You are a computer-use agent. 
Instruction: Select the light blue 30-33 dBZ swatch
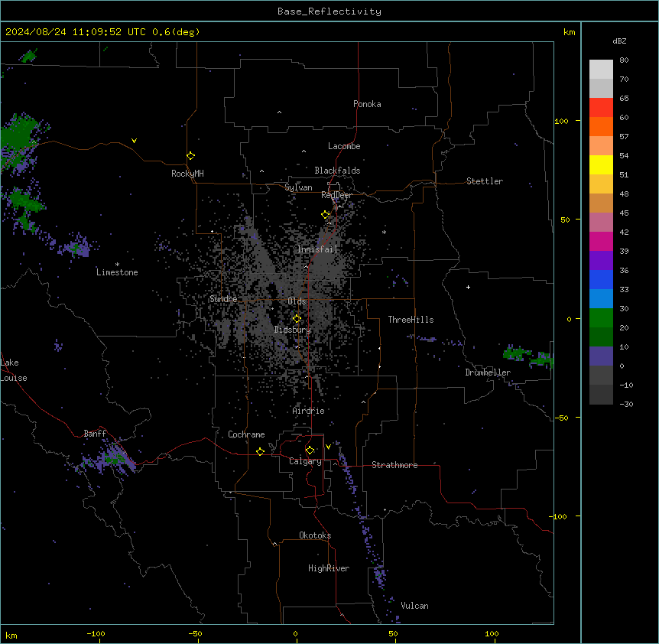[x=601, y=299]
